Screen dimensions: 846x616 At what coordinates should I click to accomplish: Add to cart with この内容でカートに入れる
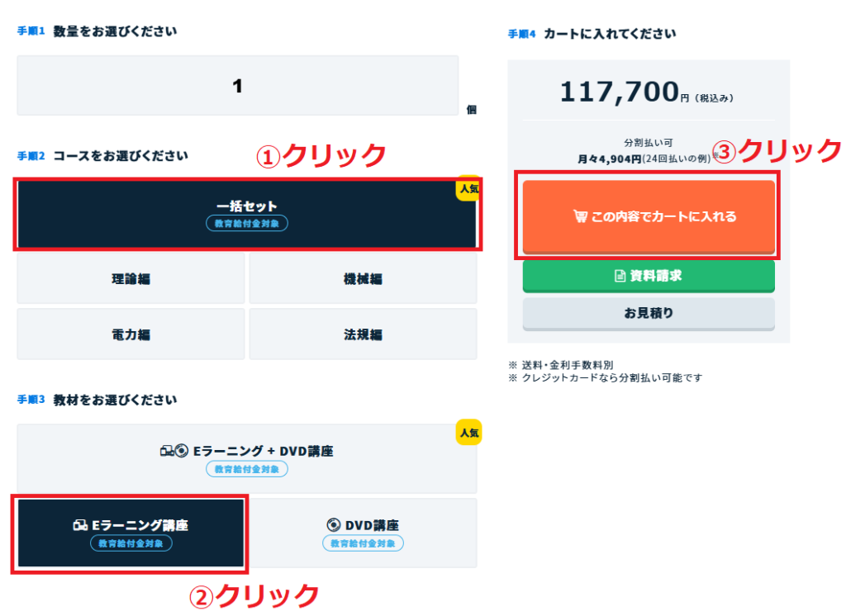point(649,217)
